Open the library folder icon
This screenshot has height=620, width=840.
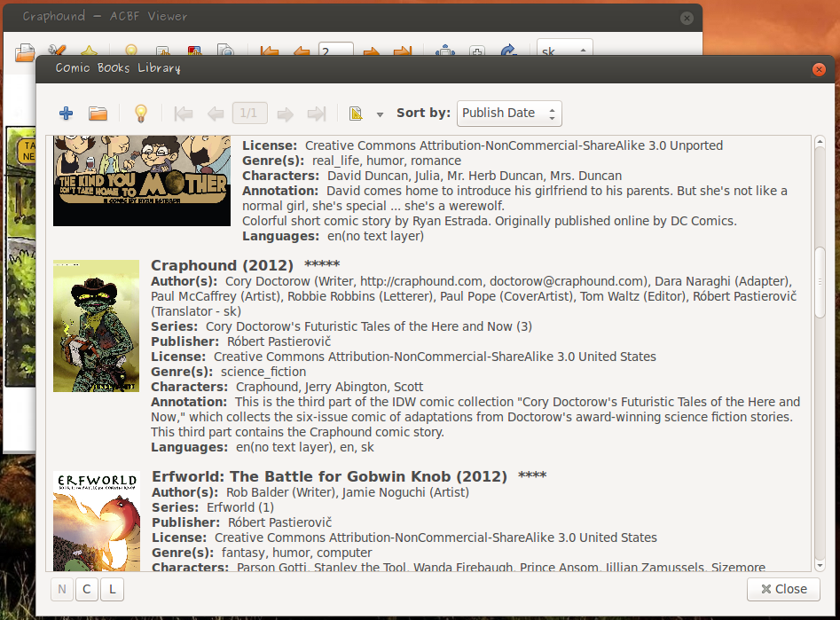pos(98,113)
